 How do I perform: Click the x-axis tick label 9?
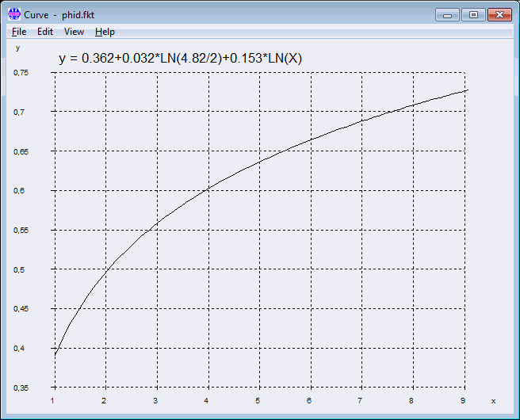tap(464, 401)
